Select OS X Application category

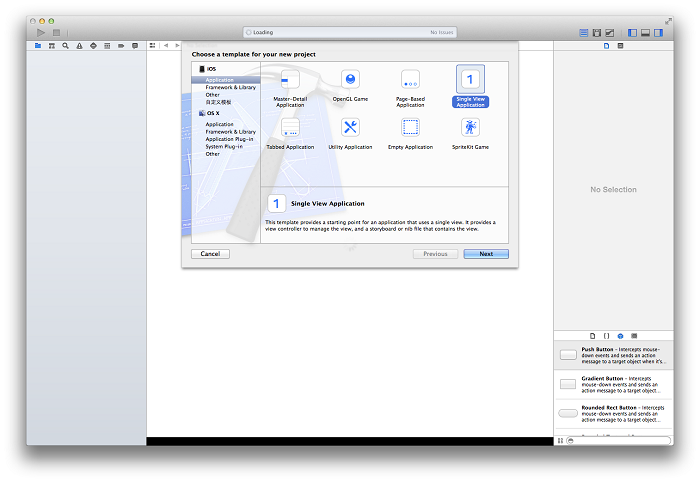225,124
